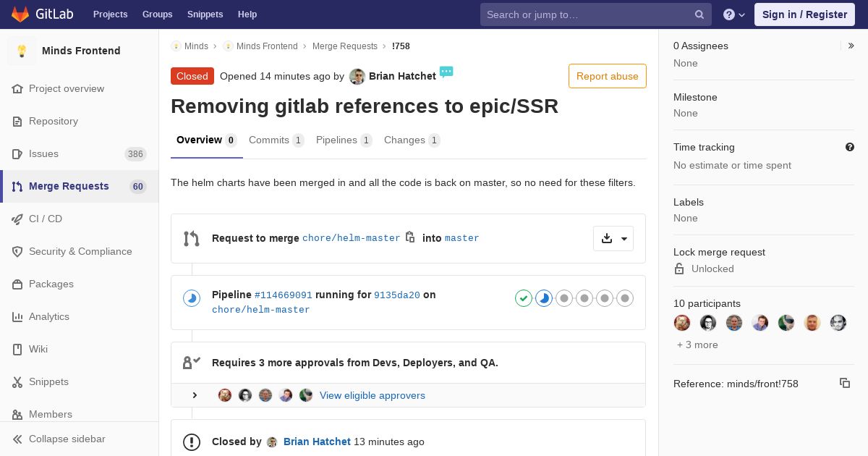Click first eligible approver avatar

pos(225,395)
